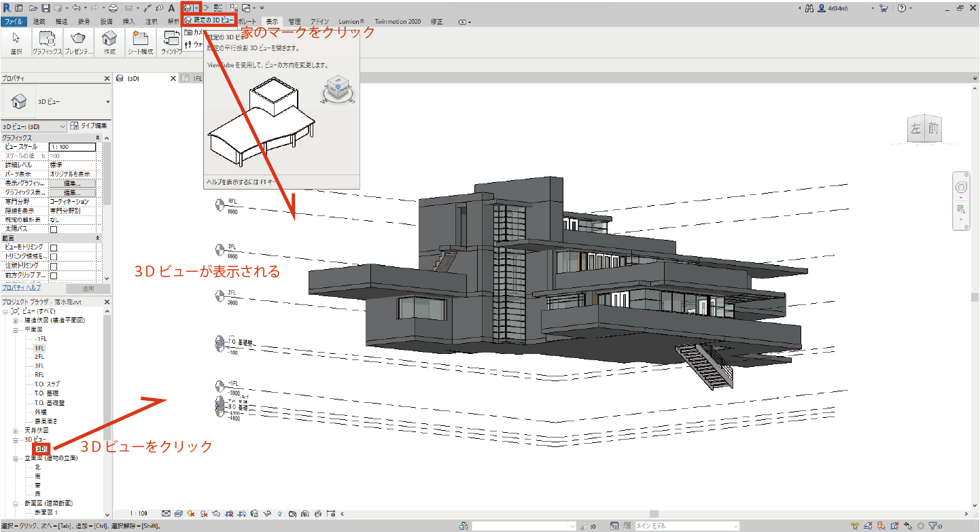The height and width of the screenshot is (532, 980).
Task: Open the Properties help link
Action: pyautogui.click(x=22, y=288)
